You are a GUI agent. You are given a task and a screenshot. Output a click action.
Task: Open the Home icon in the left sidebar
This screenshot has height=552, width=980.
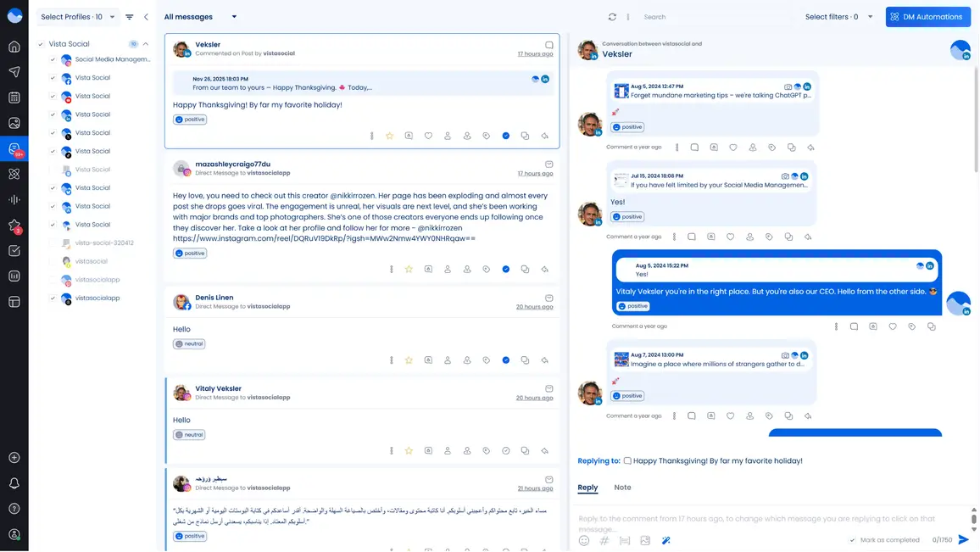click(x=14, y=47)
